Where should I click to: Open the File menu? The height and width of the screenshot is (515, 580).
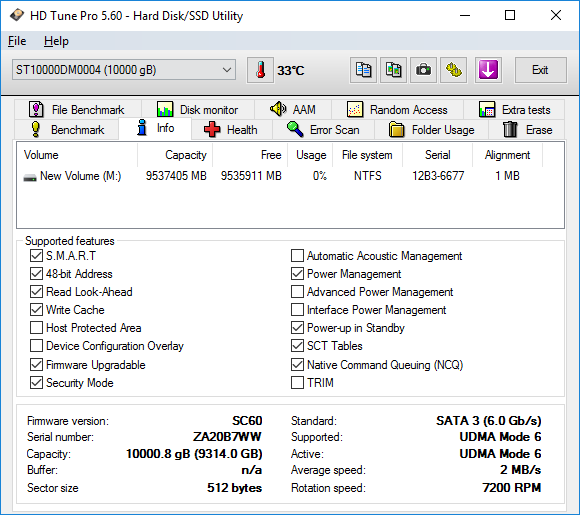[17, 41]
